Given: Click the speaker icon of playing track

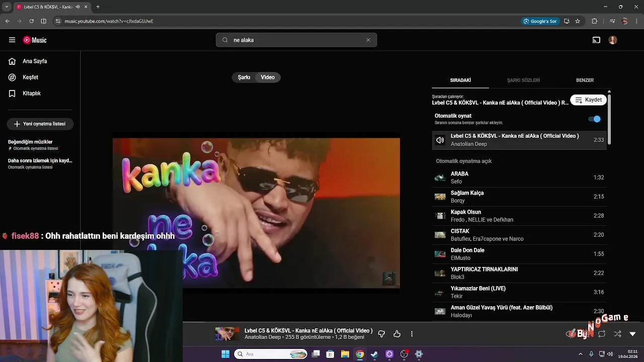Looking at the screenshot, I should pyautogui.click(x=440, y=140).
